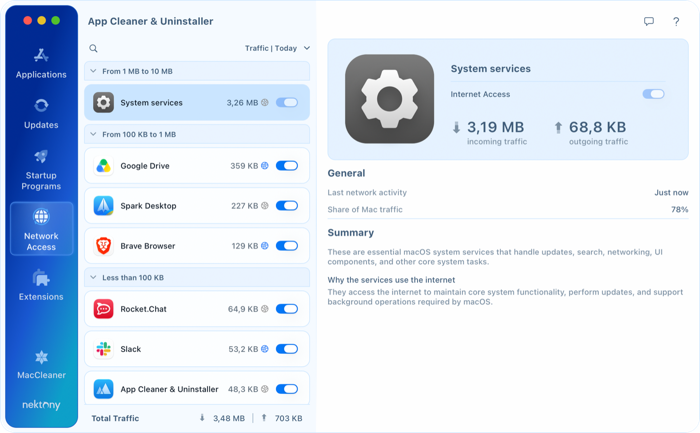Click the App Cleaner & Uninstaller list icon
This screenshot has height=433, width=700.
tap(104, 389)
